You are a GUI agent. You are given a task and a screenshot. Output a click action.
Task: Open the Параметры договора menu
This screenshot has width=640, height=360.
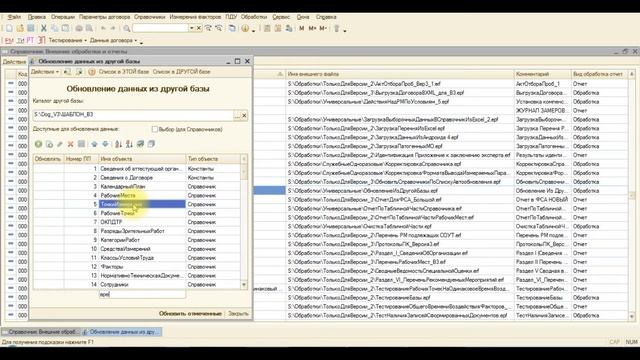[104, 17]
